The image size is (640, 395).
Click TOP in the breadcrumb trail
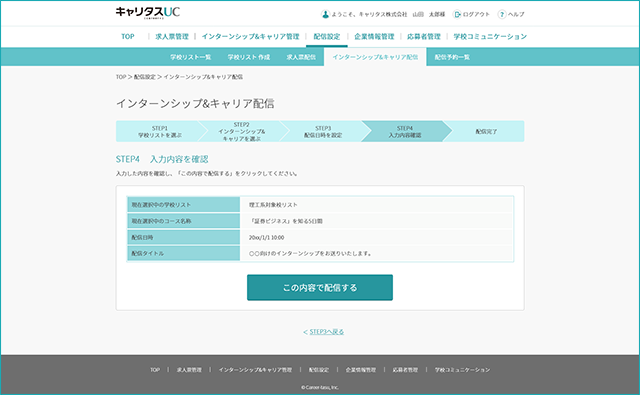click(x=121, y=77)
